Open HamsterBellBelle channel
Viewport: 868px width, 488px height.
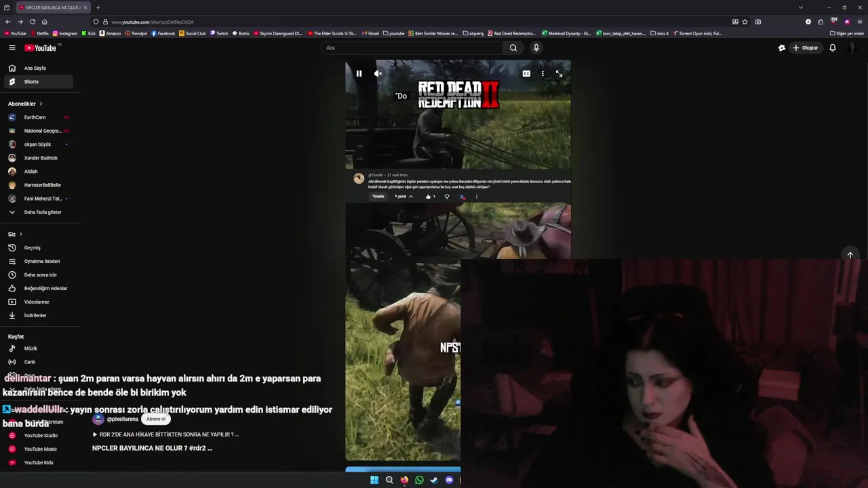pyautogui.click(x=38, y=185)
